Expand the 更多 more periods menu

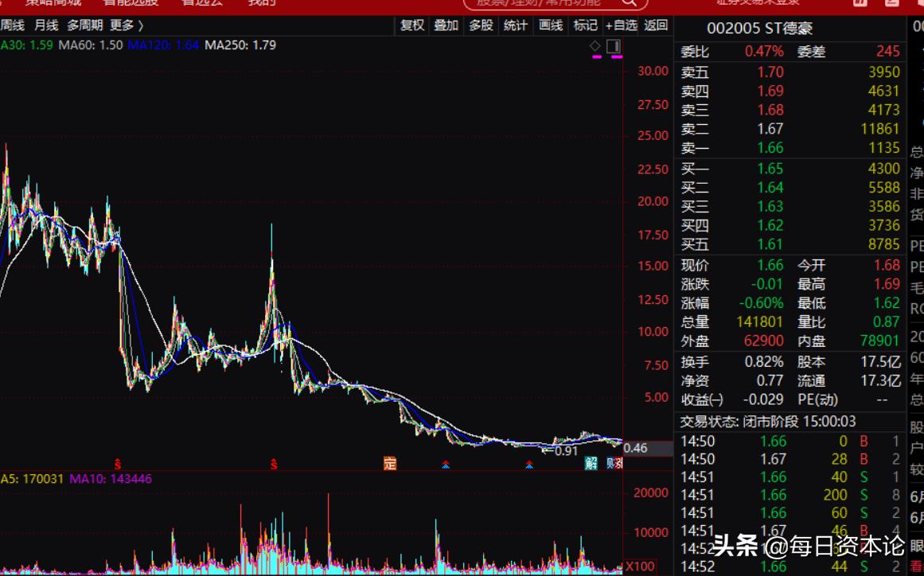127,25
